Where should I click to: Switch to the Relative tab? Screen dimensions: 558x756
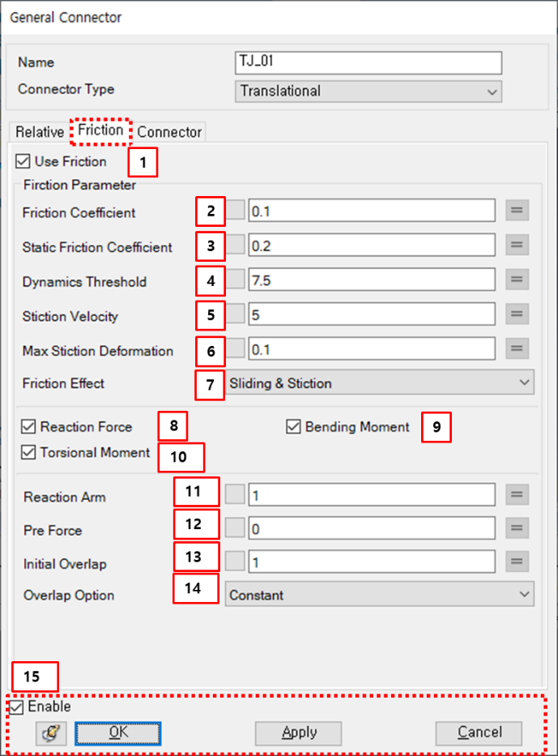click(x=40, y=131)
